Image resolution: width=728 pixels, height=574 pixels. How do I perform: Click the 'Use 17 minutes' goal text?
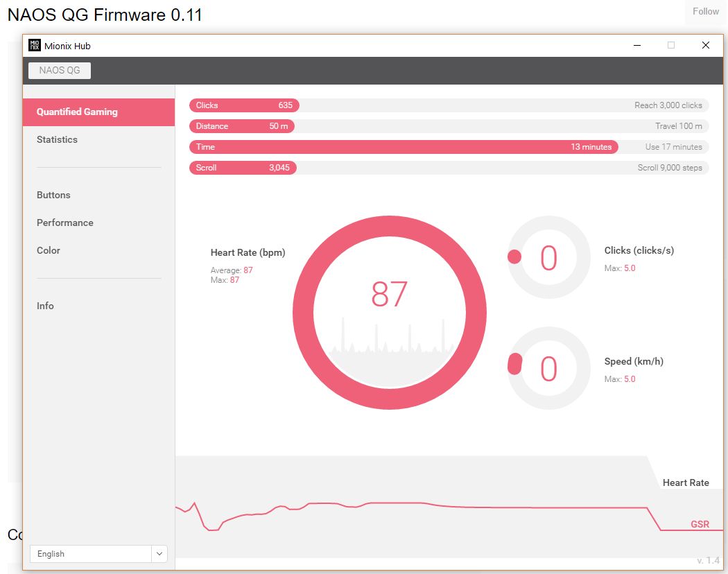(x=673, y=147)
